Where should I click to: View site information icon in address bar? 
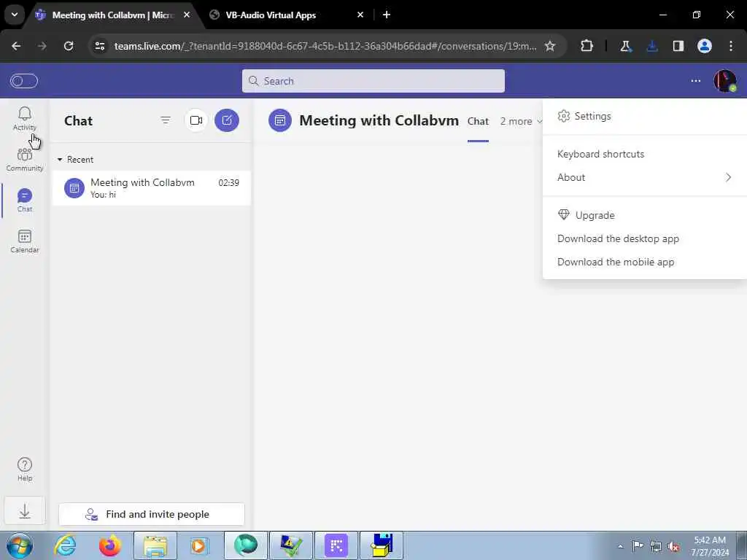[x=99, y=46]
